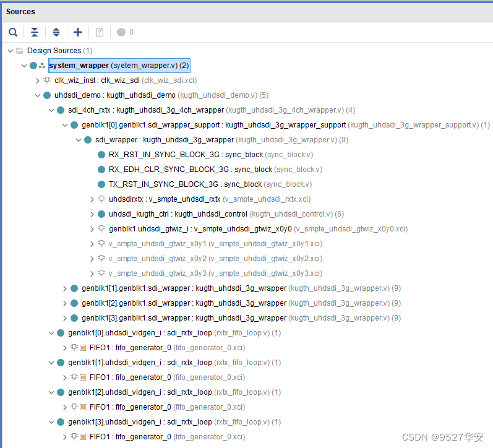493x448 pixels.
Task: Collapse the uhdsdi_demo hierarchy node
Action: [38, 95]
